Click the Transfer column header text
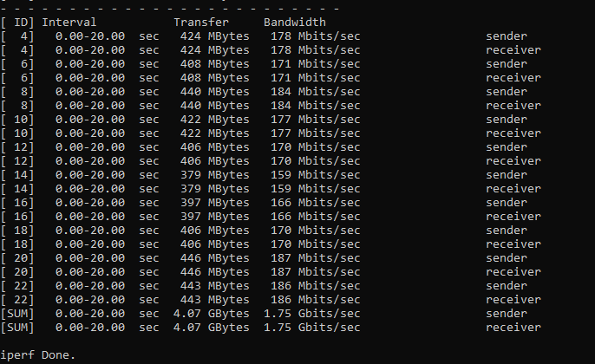This screenshot has height=364, width=595. pos(201,22)
